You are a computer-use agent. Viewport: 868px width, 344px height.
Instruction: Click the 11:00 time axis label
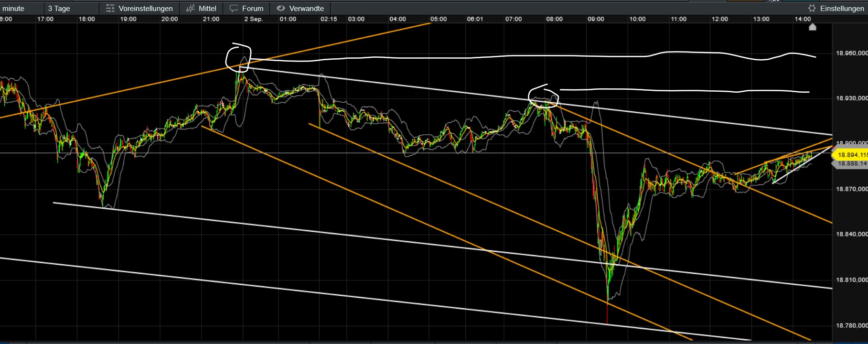coord(679,19)
